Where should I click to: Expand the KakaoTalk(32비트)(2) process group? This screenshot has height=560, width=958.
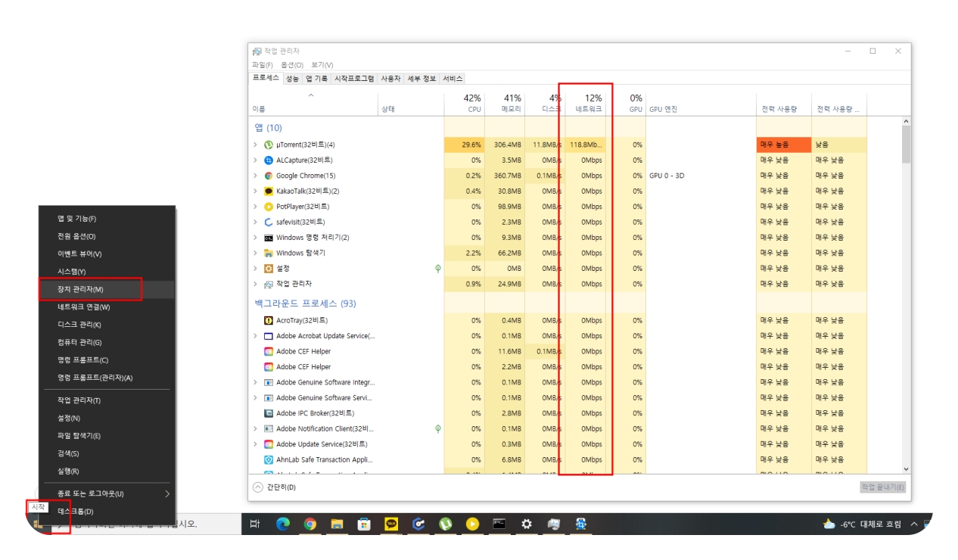pos(256,191)
